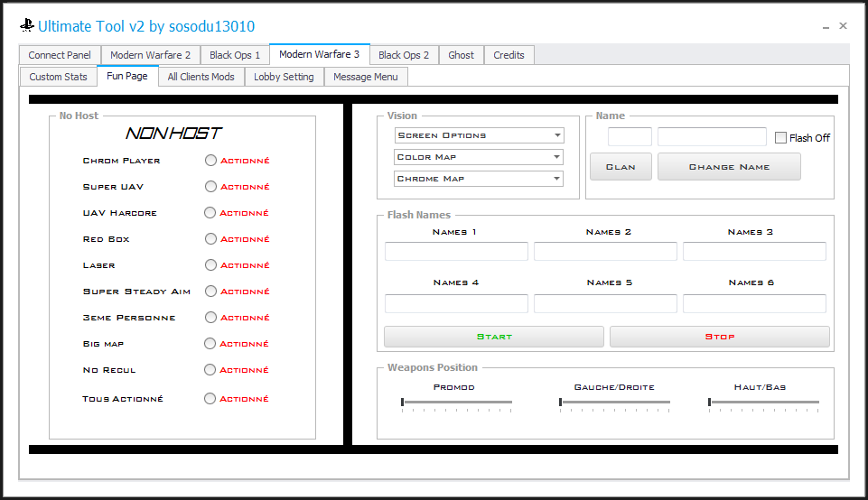The height and width of the screenshot is (500, 868).
Task: Go to the Message Menu sub-tab
Action: [x=366, y=77]
